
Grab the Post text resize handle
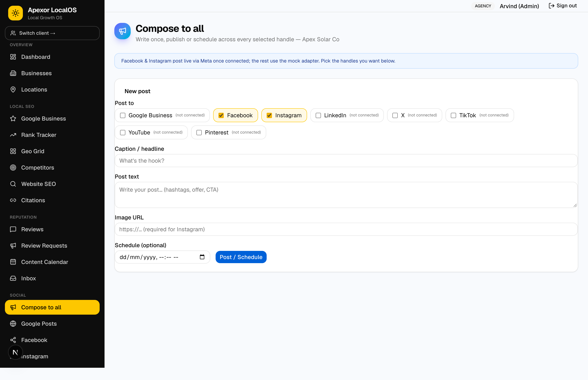575,205
